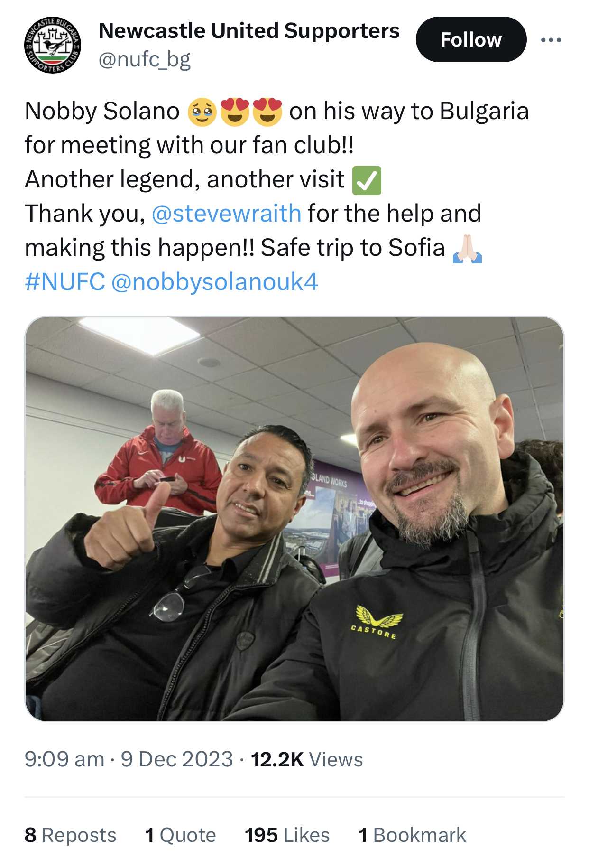
Task: Follow the Newcastle United Supporters account
Action: coord(471,39)
